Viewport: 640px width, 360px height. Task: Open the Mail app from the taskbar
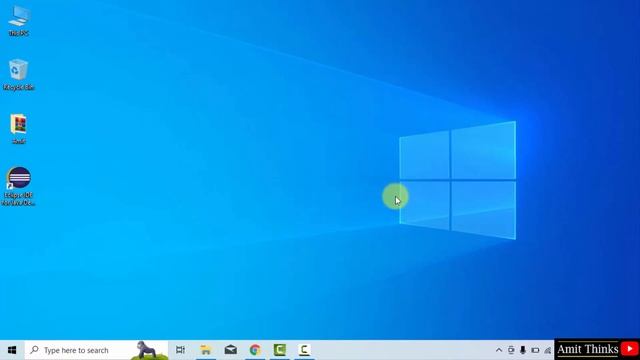[231, 350]
